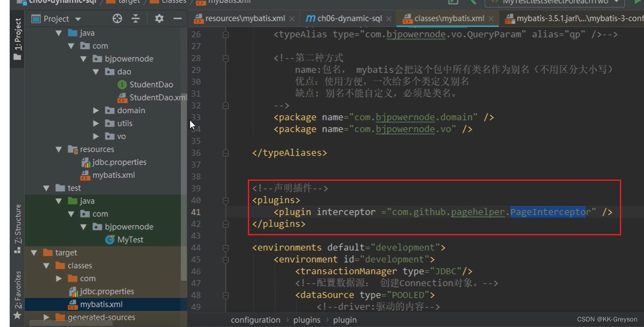
Task: Collapse the target folder
Action: click(34, 253)
